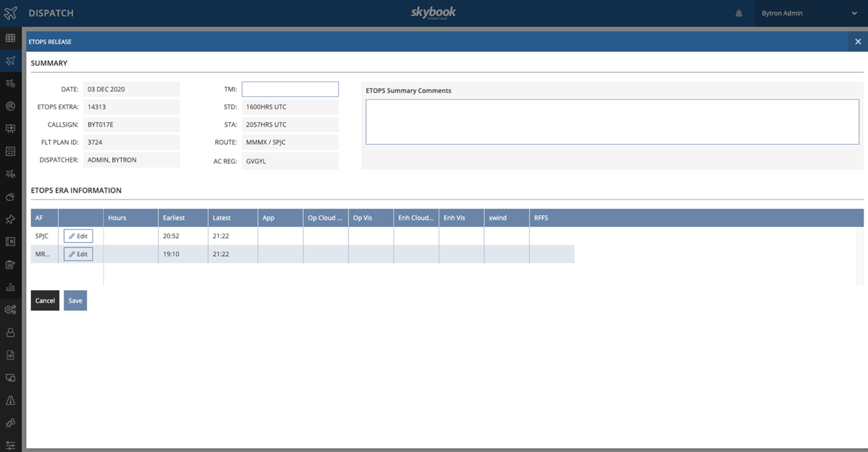Click the DISPATCH title in header
868x452 pixels.
click(51, 13)
